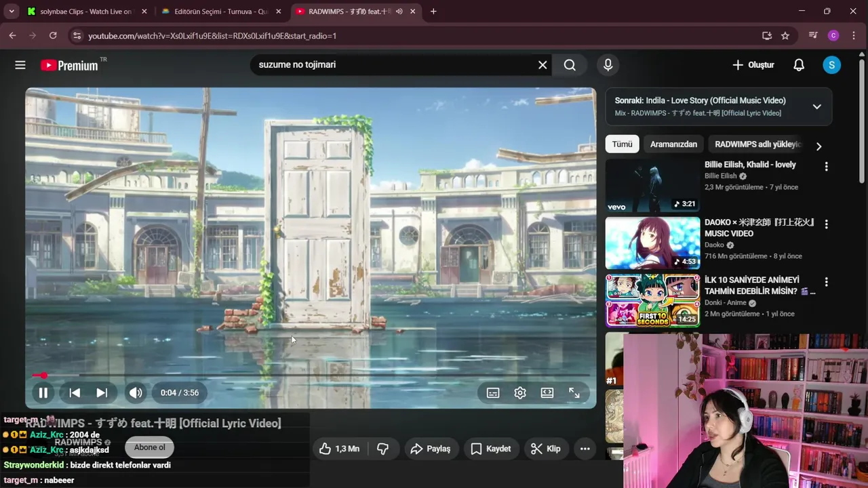Click the search input field
The image size is (868, 488).
[393, 65]
